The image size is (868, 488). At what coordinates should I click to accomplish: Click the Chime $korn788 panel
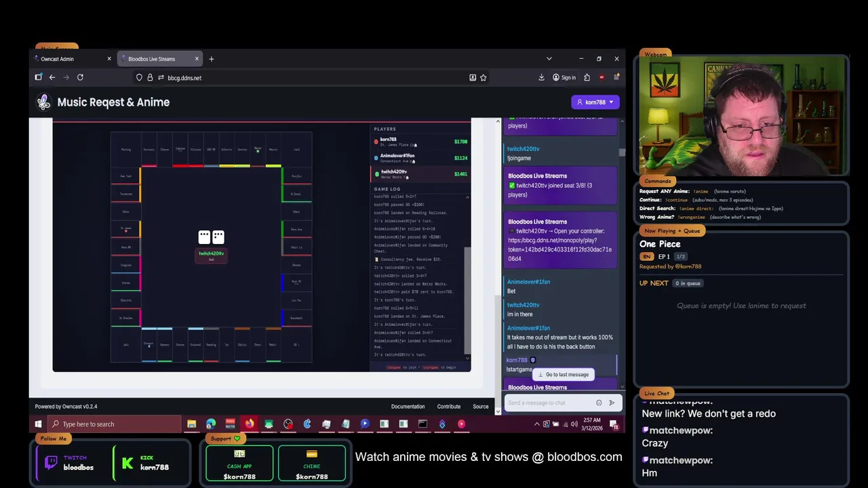(312, 464)
